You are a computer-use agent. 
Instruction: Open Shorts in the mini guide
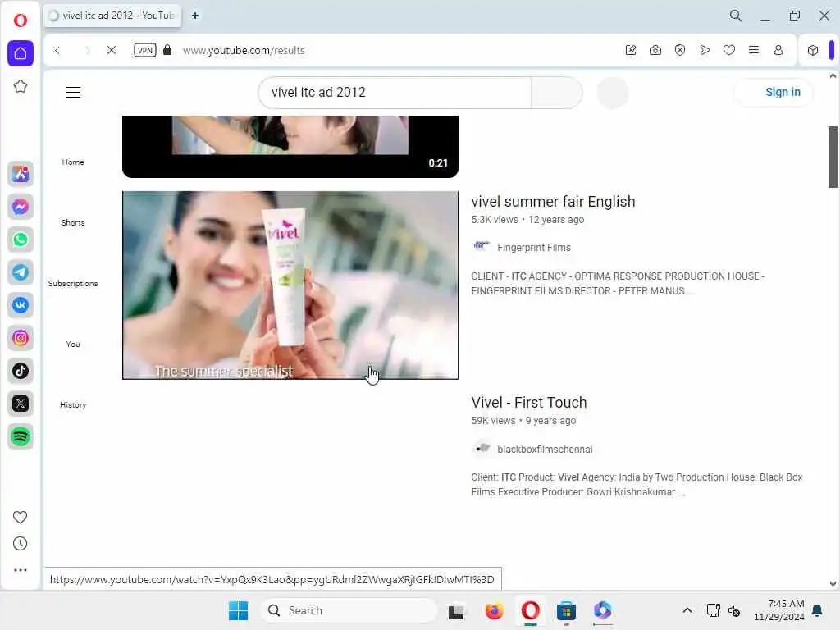(x=73, y=222)
